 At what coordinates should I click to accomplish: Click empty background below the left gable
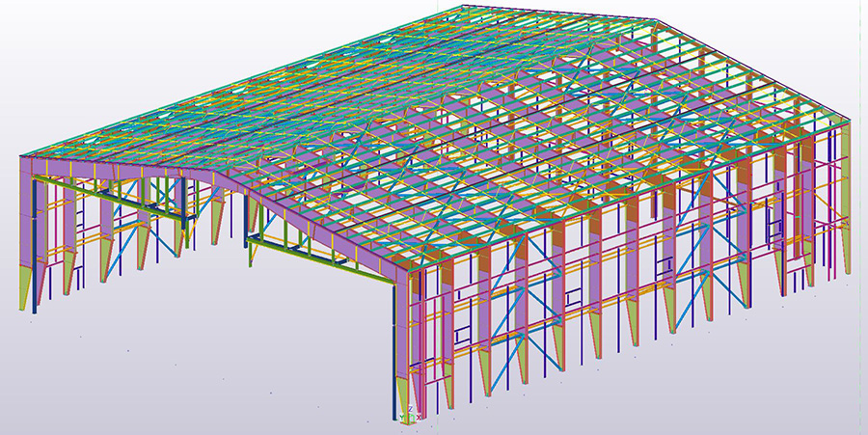pos(145,357)
